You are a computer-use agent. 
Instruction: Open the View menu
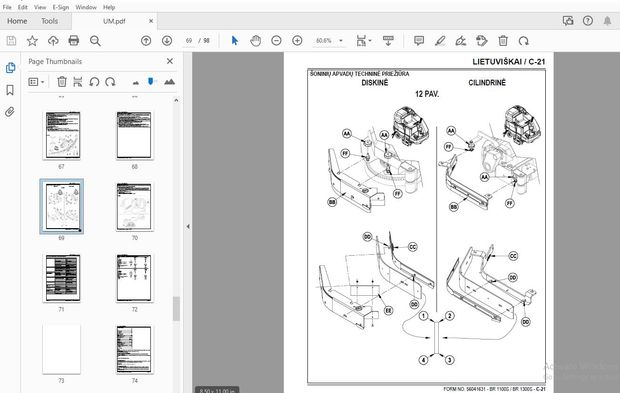coord(40,7)
